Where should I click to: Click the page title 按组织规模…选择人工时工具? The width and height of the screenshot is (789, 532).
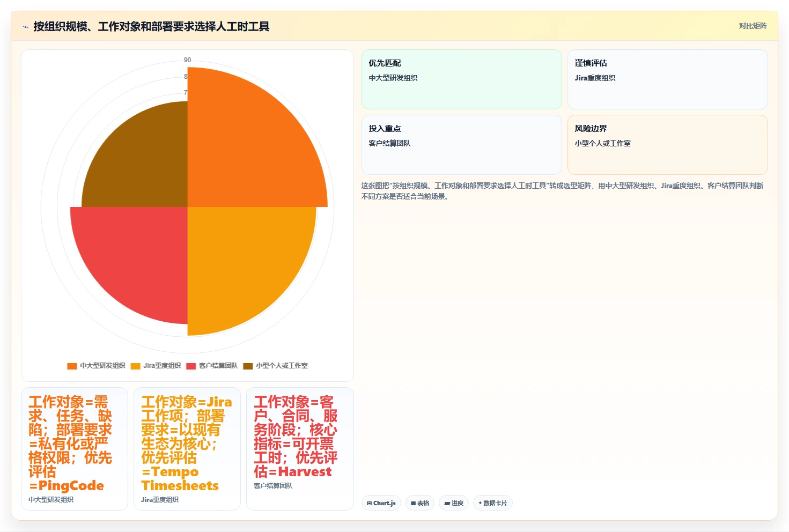pyautogui.click(x=151, y=27)
